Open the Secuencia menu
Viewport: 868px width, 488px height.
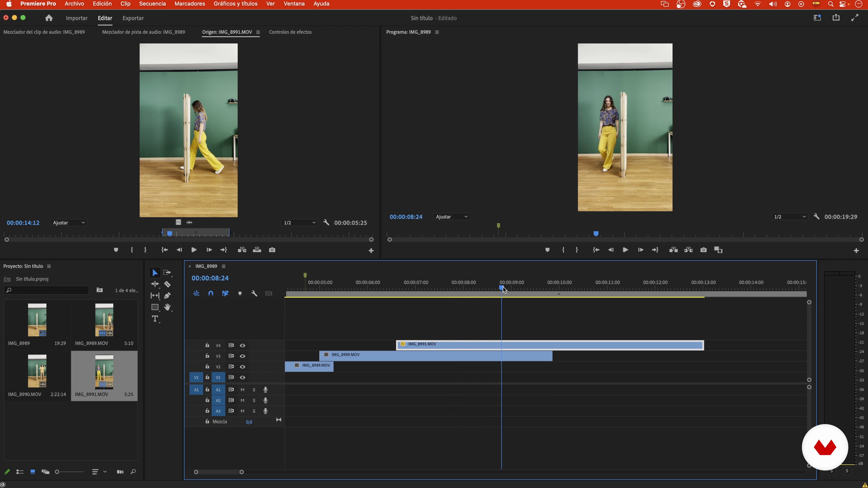coord(152,4)
